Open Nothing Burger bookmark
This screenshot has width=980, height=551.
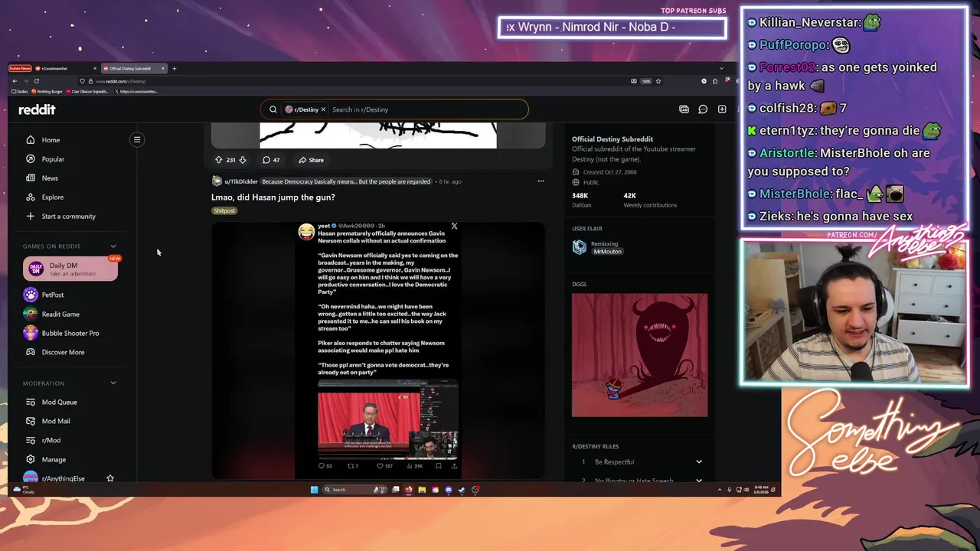click(47, 91)
